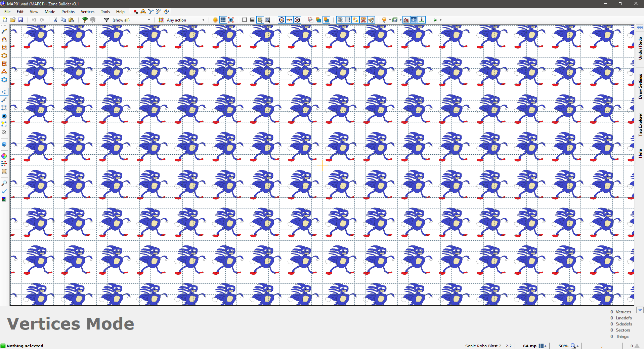This screenshot has height=349, width=644.
Task: Open the '(show all)' filter dropdown
Action: [131, 20]
